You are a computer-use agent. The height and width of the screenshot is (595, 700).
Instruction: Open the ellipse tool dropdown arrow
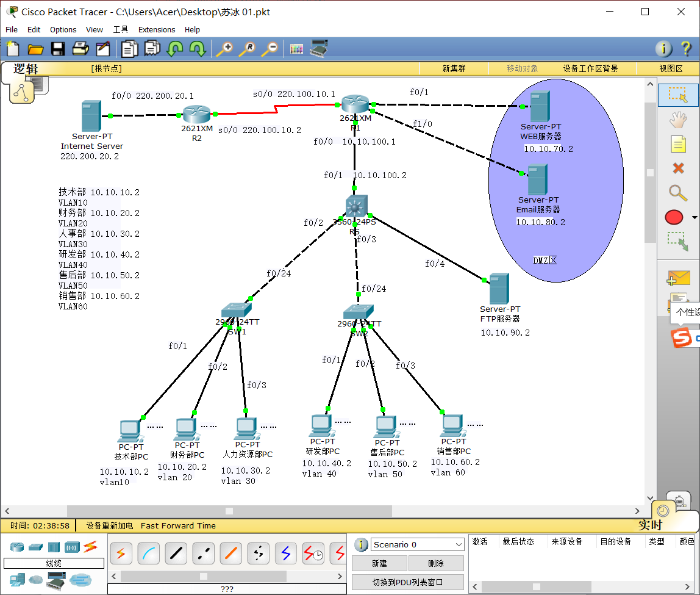[x=694, y=217]
